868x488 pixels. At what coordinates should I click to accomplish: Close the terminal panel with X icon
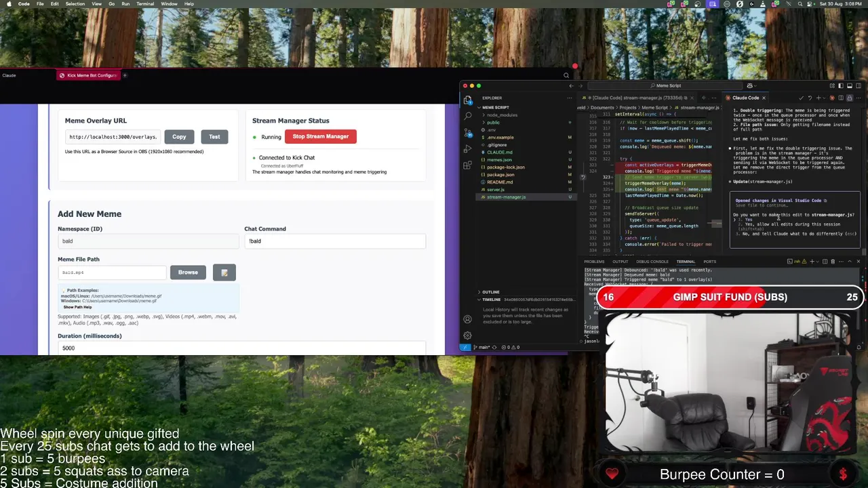pos(859,262)
